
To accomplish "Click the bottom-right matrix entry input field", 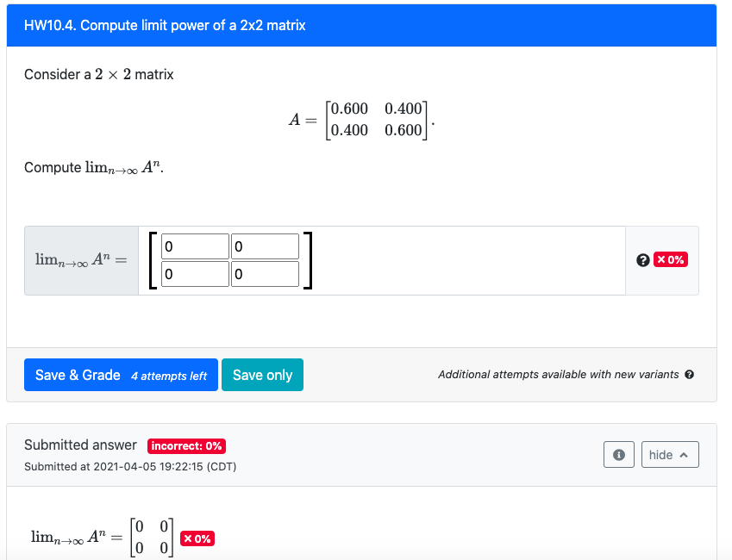I will pyautogui.click(x=264, y=274).
